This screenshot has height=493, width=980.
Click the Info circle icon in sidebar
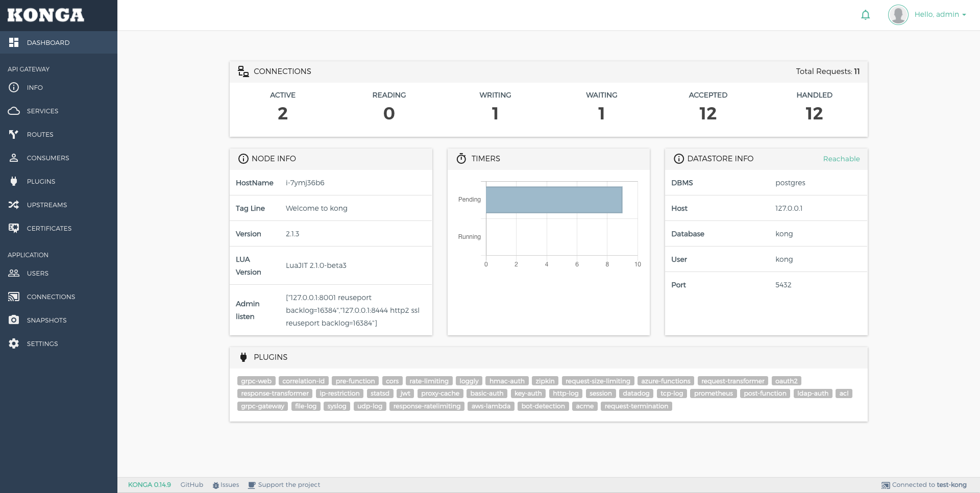tap(14, 87)
